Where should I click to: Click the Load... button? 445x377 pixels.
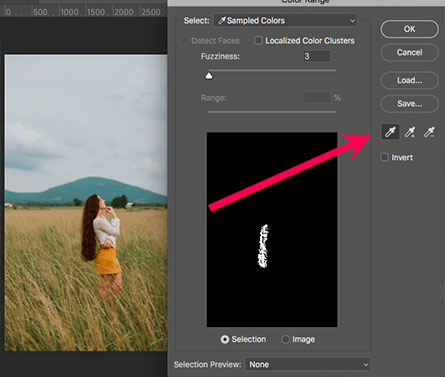(x=409, y=80)
